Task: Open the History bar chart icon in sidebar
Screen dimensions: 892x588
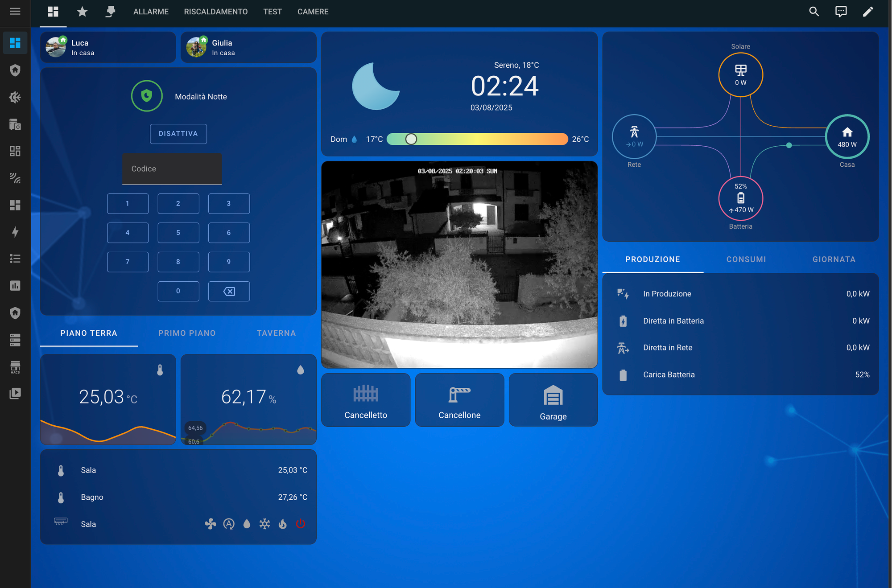Action: coord(15,286)
